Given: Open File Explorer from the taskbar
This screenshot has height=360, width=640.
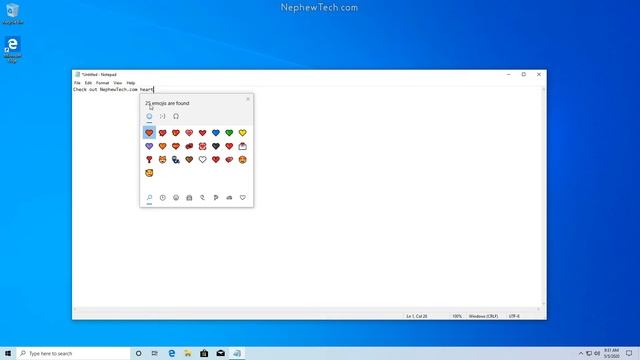Looking at the screenshot, I should [188, 353].
